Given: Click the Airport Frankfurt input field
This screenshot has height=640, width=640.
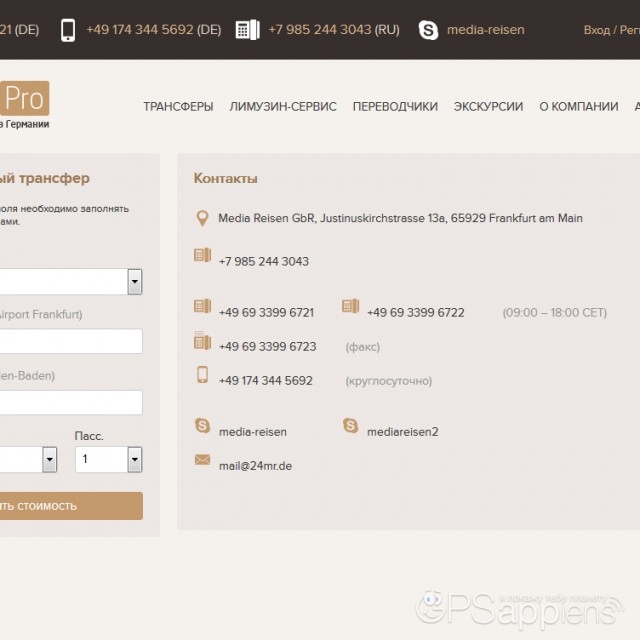Looking at the screenshot, I should coord(70,341).
